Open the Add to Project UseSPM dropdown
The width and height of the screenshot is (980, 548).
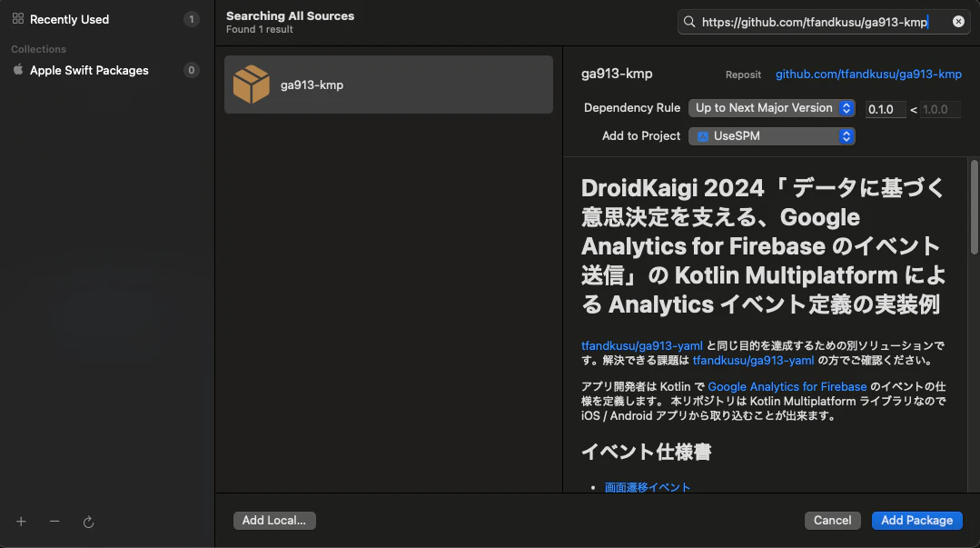coord(771,135)
